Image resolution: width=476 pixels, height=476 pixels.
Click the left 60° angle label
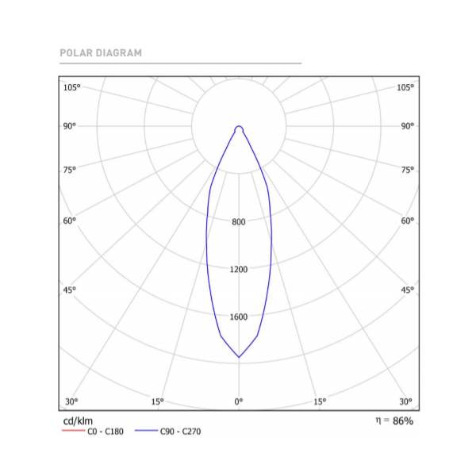70,221
